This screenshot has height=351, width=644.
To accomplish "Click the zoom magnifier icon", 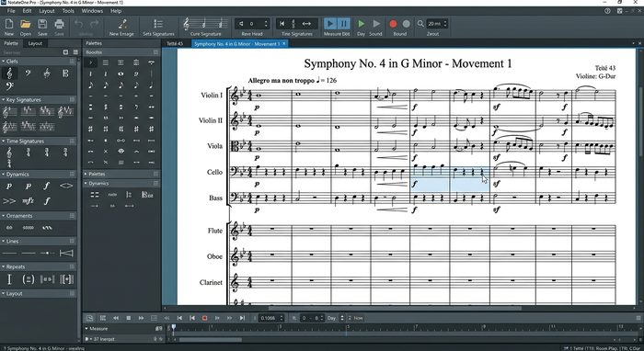I will pyautogui.click(x=420, y=24).
